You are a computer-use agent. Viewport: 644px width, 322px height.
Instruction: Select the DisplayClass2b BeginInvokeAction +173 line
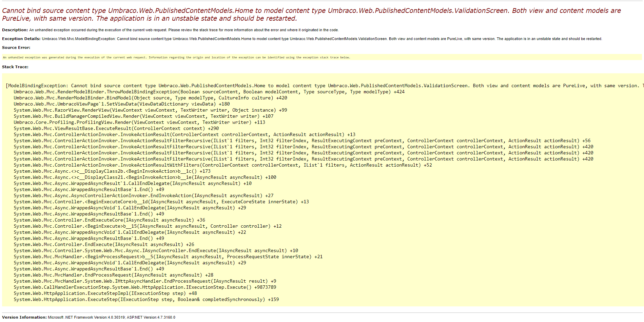112,171
